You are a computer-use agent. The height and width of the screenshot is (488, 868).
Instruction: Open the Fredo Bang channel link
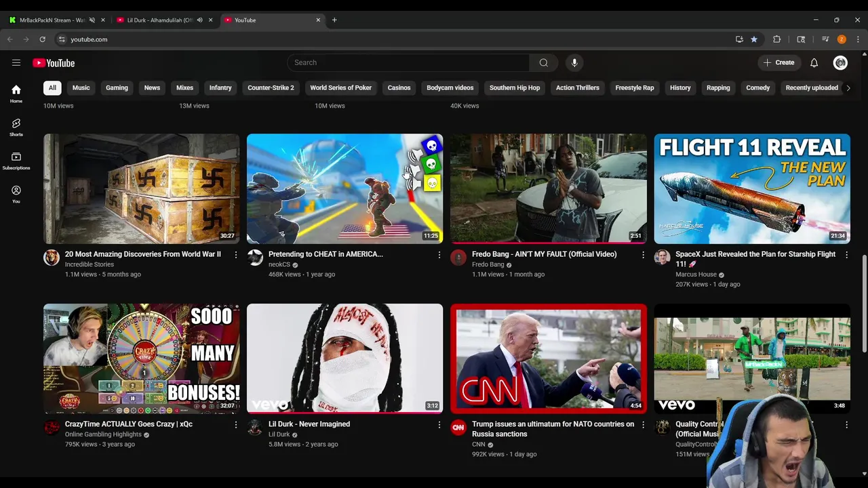coord(488,265)
